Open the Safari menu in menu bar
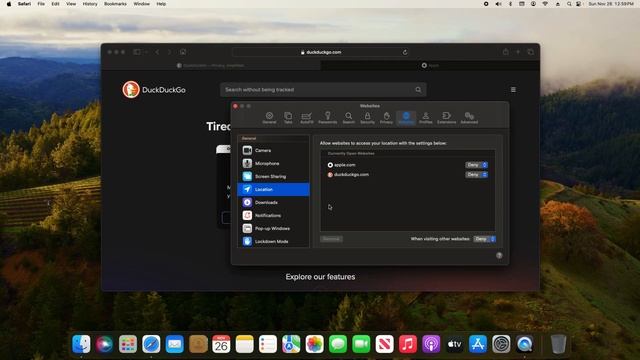Viewport: 640px width, 360px height. 24,4
